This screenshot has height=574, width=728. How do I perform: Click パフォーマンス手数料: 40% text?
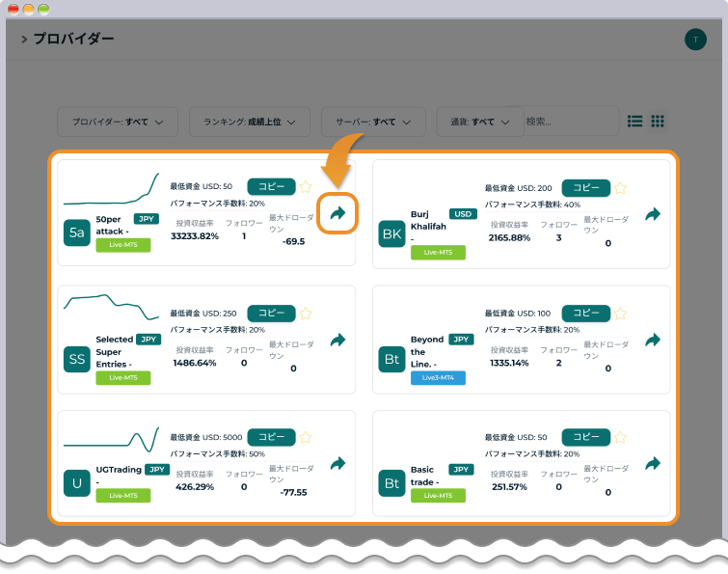(532, 205)
